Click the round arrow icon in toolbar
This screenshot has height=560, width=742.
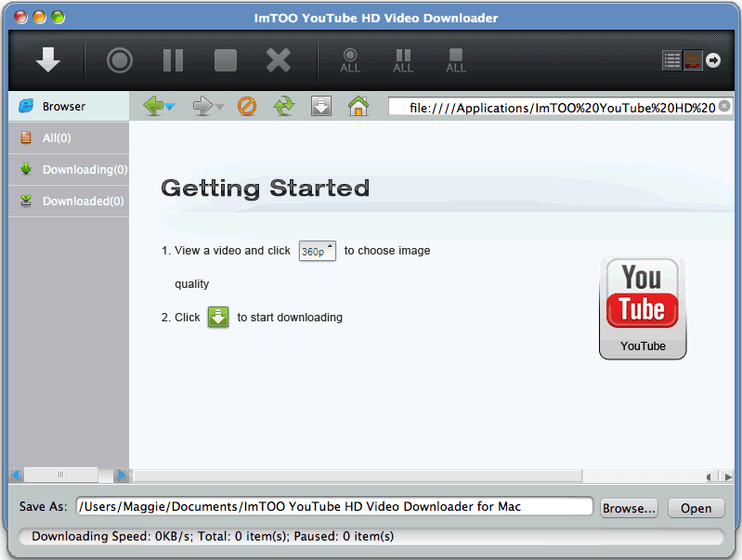(x=713, y=60)
